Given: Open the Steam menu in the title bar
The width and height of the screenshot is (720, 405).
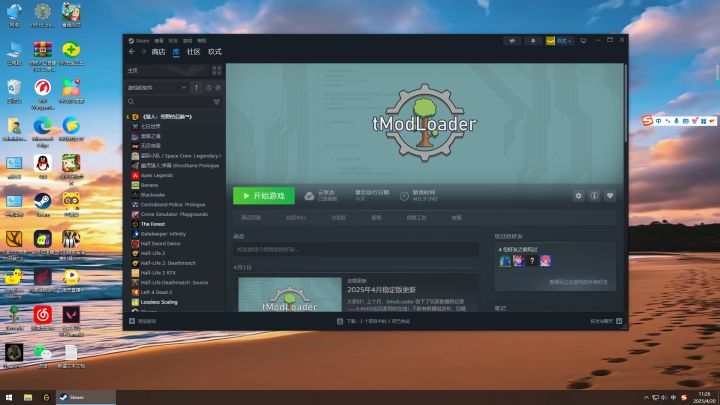Looking at the screenshot, I should pos(139,41).
